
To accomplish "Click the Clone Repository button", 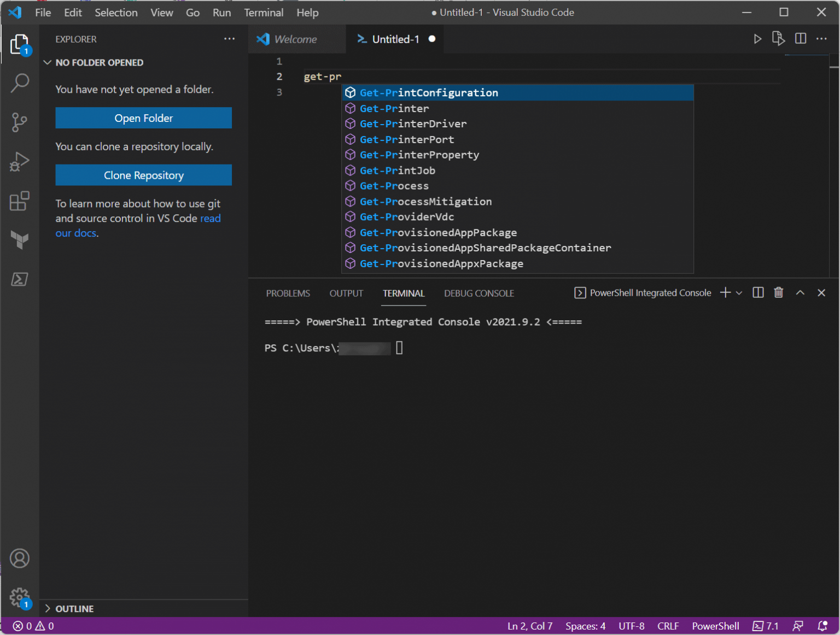I will point(143,175).
